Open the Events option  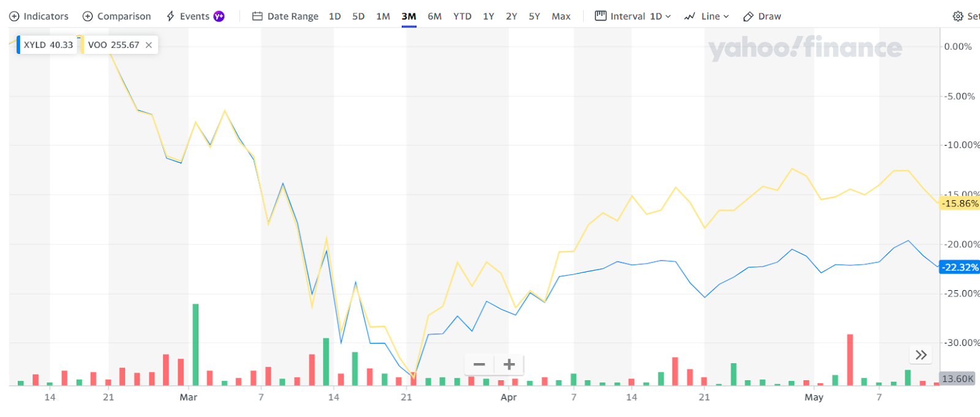pyautogui.click(x=195, y=17)
